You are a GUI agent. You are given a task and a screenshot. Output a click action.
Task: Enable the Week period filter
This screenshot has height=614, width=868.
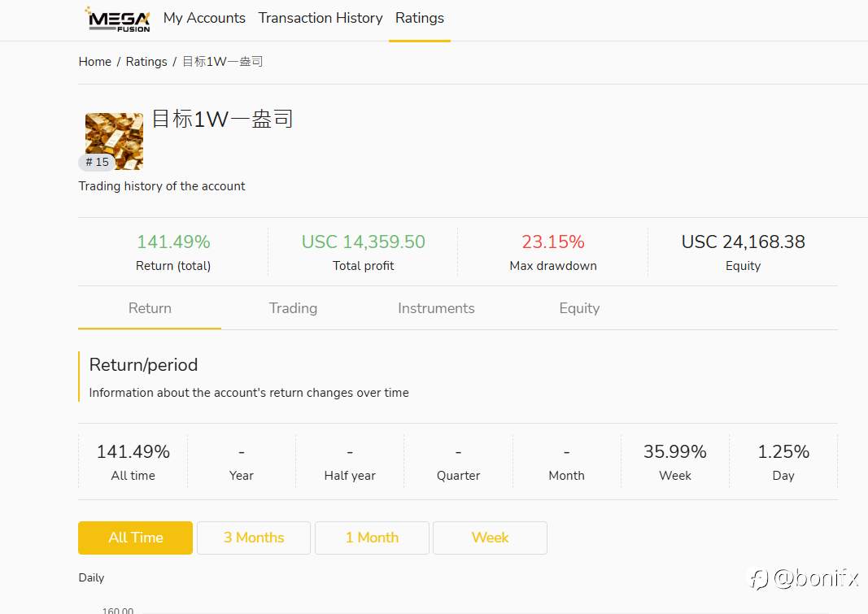pos(490,538)
